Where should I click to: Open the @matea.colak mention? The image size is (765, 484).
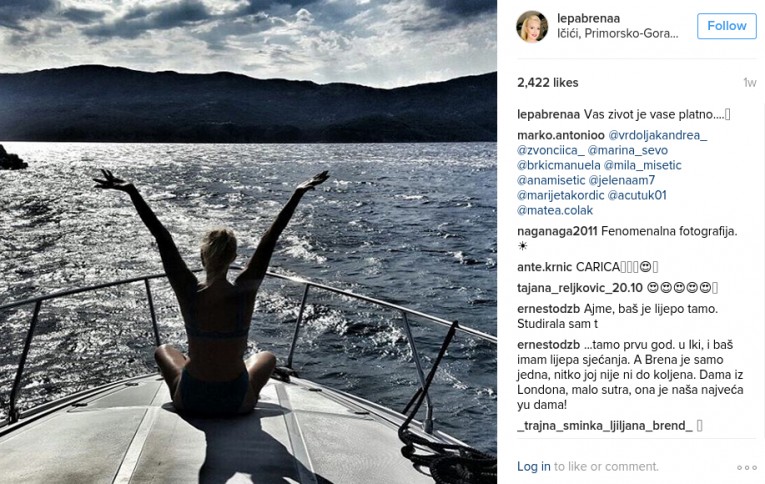555,211
